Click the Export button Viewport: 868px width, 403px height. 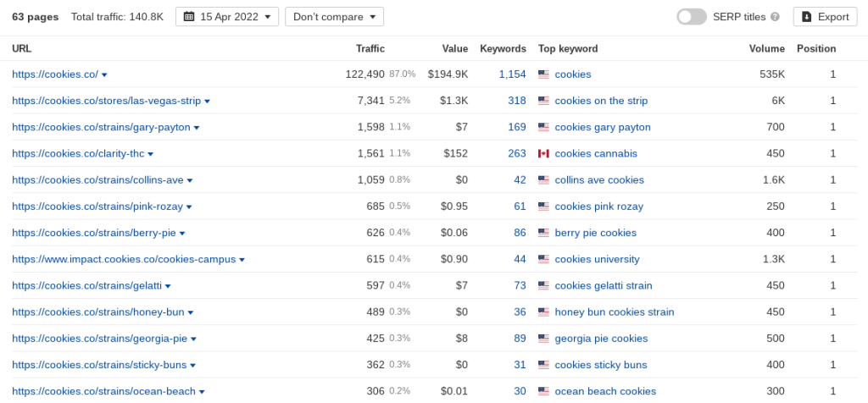[x=825, y=17]
